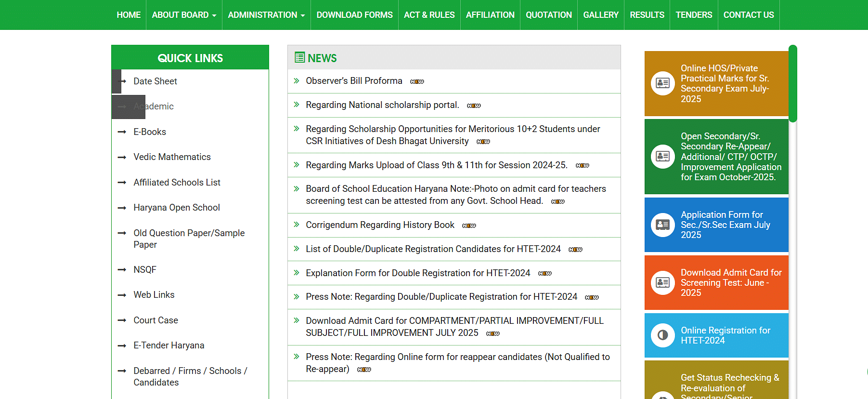
Task: Open Application Form for Sec./Sr.Sec Exam July card
Action: point(716,225)
